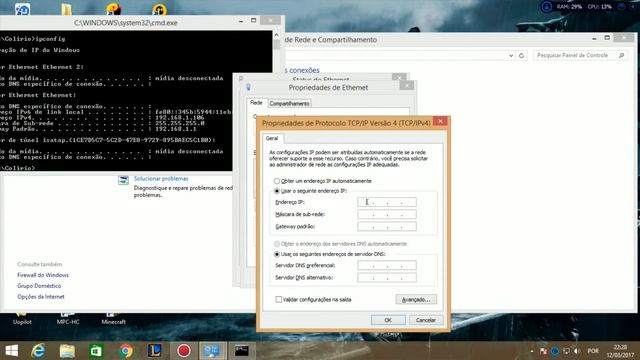The height and width of the screenshot is (360, 640).
Task: Click Pesquisar Painel de Controle search box
Action: (580, 55)
